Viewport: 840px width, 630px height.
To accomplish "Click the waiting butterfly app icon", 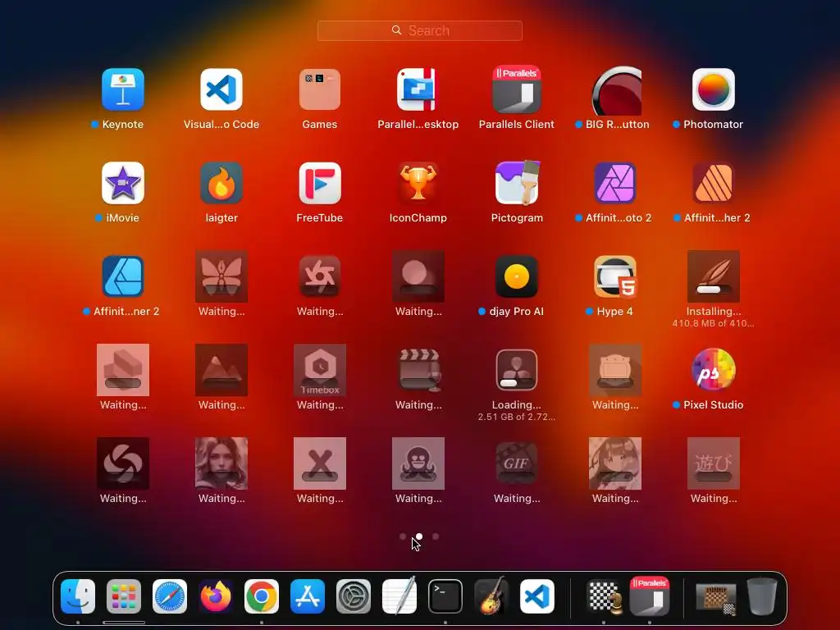I will [221, 276].
